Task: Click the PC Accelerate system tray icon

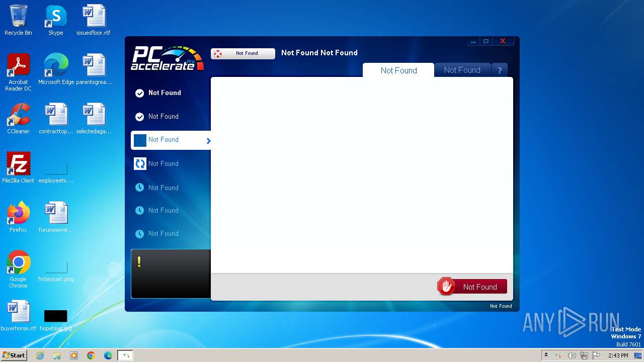Action: coord(558,355)
